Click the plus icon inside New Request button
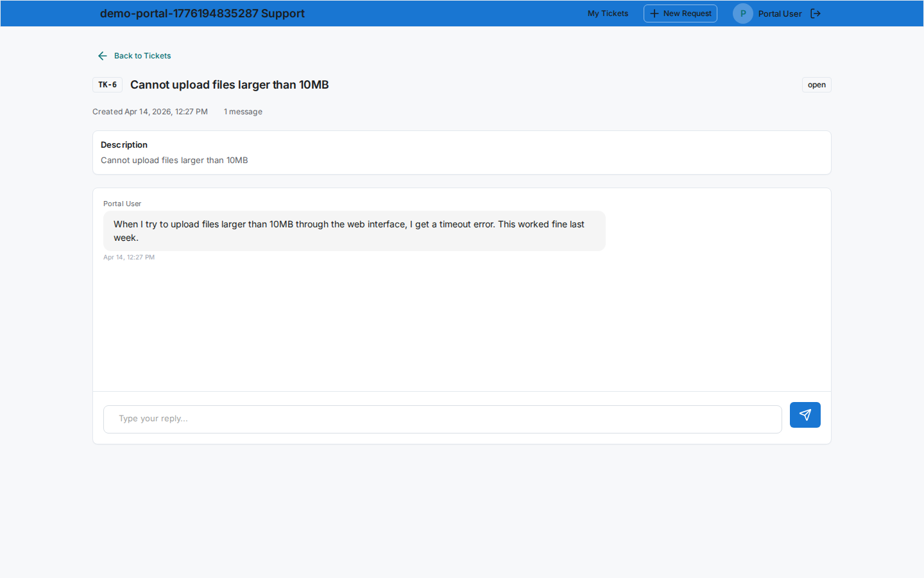This screenshot has width=924, height=578. 654,13
